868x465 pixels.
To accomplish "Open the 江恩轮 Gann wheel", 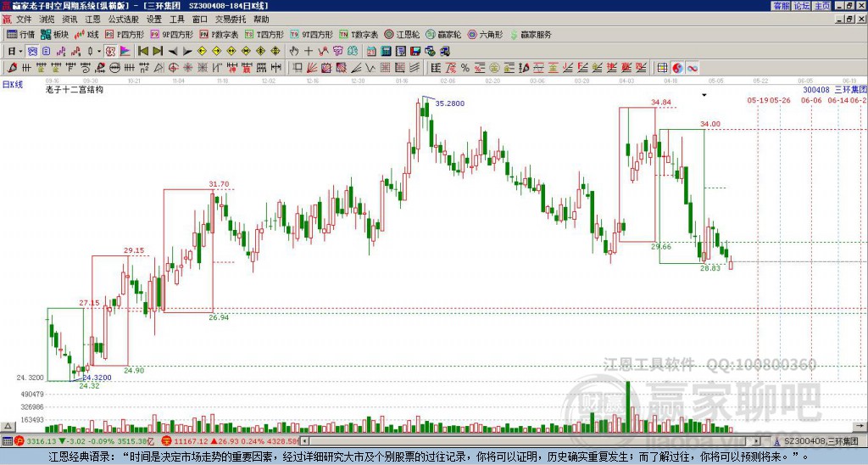I will pyautogui.click(x=402, y=34).
